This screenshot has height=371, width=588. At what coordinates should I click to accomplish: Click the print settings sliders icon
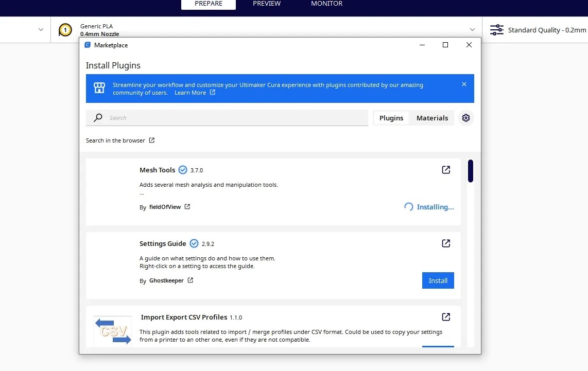click(x=497, y=30)
